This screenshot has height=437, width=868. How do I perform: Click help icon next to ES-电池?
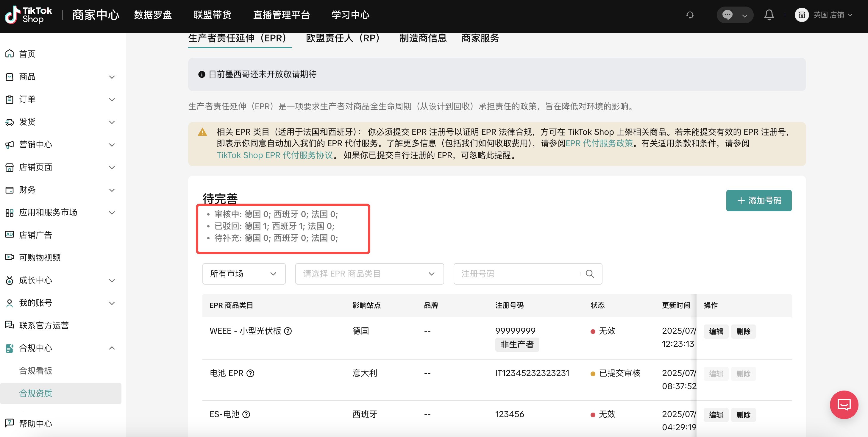click(246, 414)
